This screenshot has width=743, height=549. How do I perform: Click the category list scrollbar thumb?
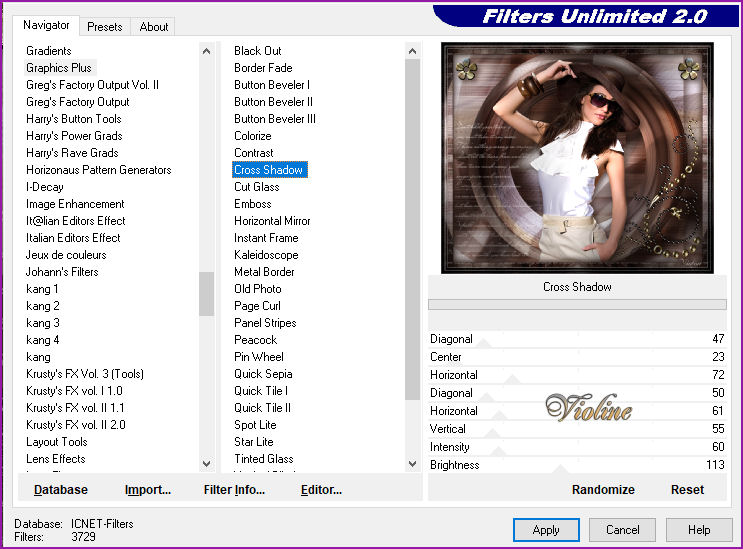(207, 294)
